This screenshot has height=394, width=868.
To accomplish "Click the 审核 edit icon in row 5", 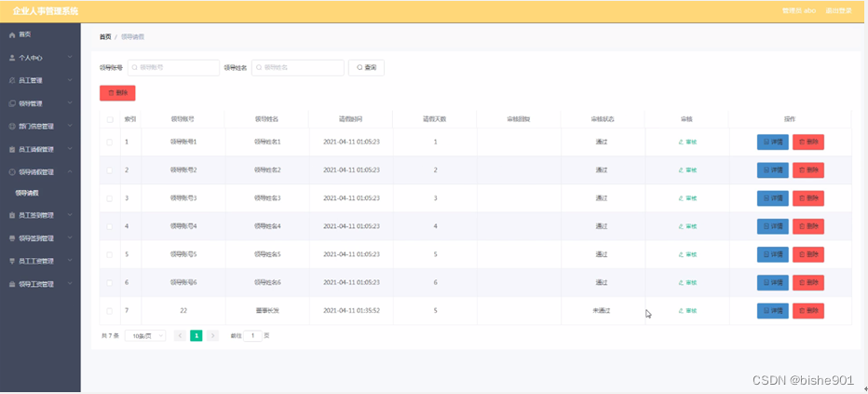I will [681, 254].
